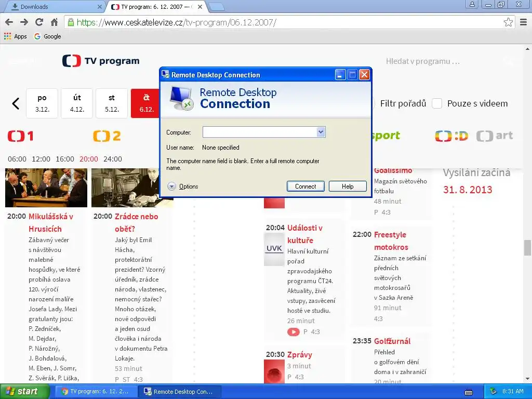Image resolution: width=532 pixels, height=399 pixels.
Task: Select the po 3.12. day tab
Action: coord(42,103)
